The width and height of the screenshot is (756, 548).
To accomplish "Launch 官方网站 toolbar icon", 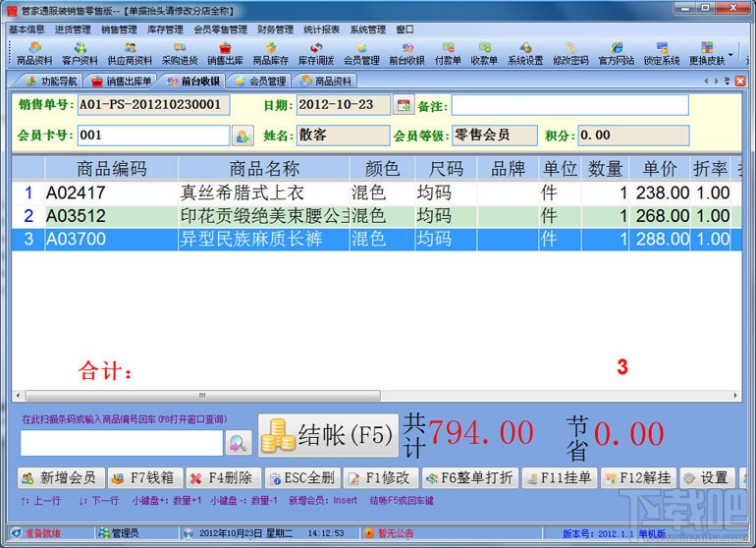I will click(x=617, y=53).
